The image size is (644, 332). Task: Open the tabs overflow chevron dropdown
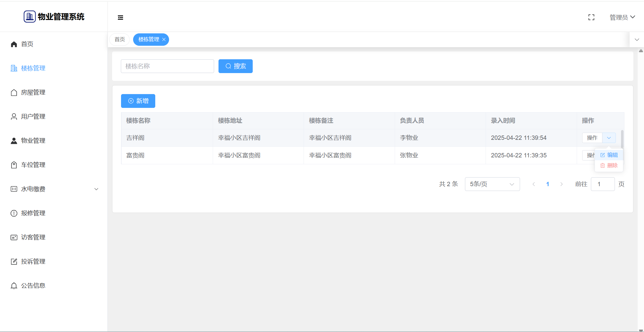pyautogui.click(x=637, y=40)
